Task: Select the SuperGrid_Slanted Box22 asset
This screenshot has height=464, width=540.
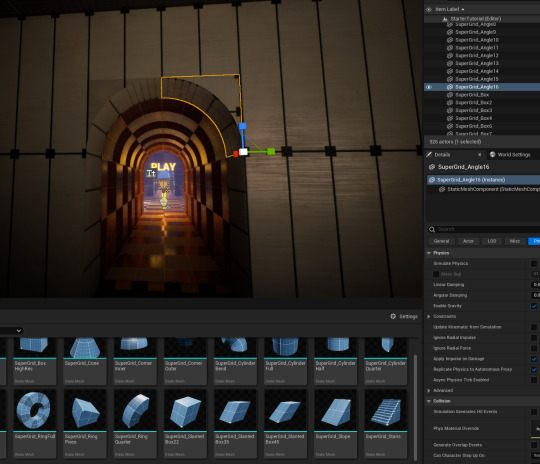Action: 185,424
